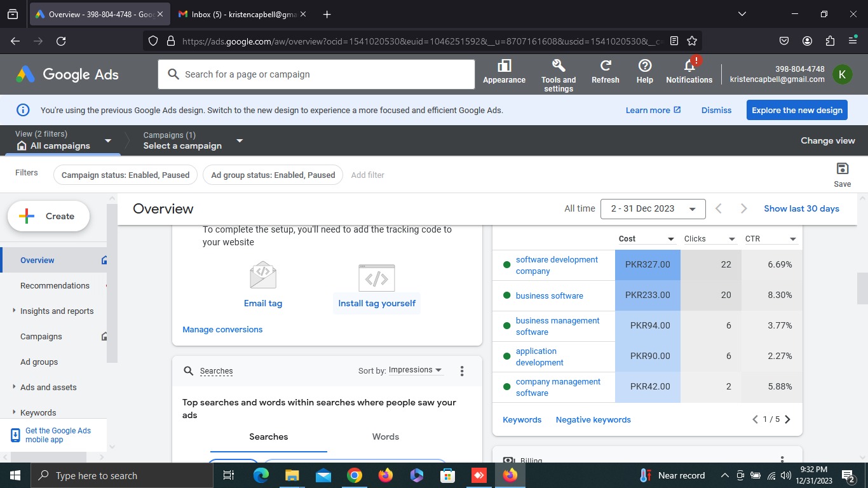Switch to the Words tab

[386, 437]
